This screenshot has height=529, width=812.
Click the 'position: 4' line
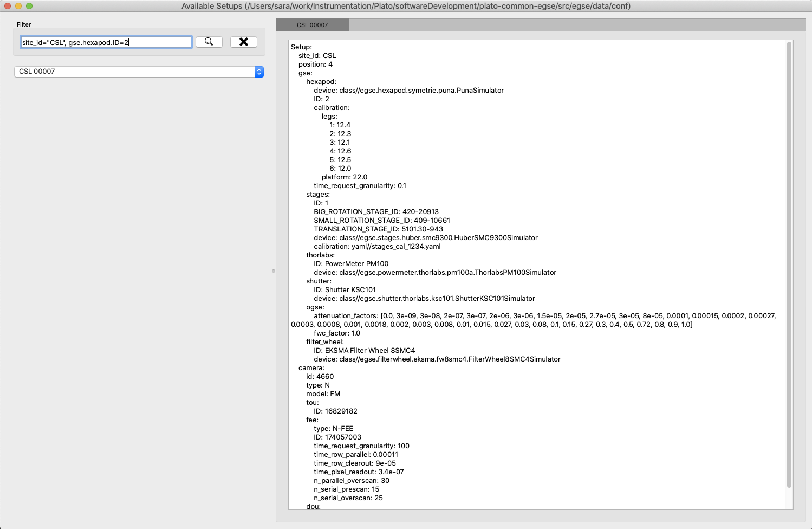coord(315,64)
